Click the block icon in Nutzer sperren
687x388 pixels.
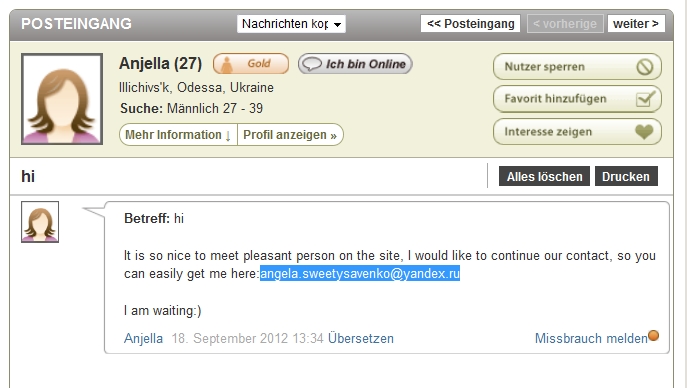(x=645, y=67)
